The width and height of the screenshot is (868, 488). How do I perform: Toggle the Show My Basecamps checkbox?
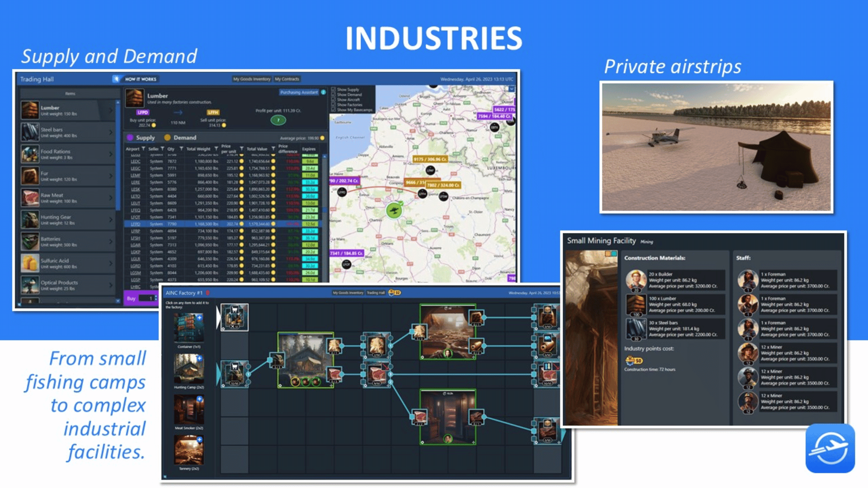[x=334, y=109]
